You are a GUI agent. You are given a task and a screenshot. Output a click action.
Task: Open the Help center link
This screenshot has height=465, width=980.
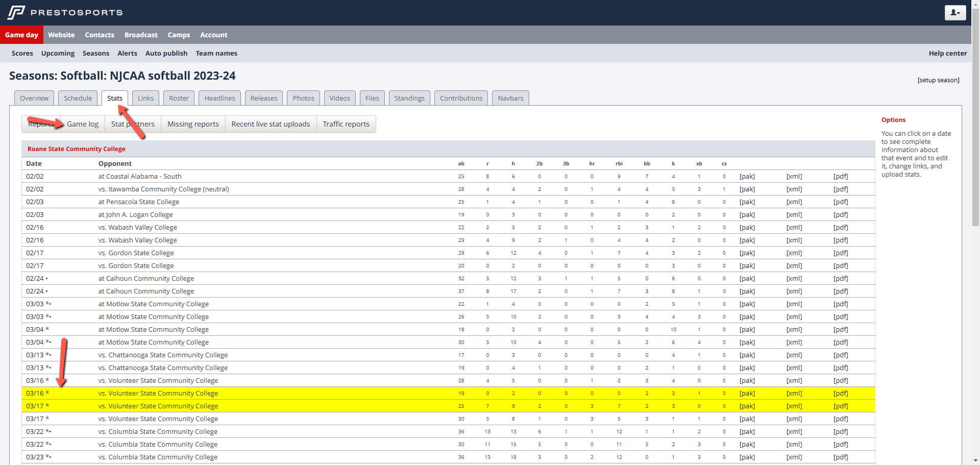[948, 53]
